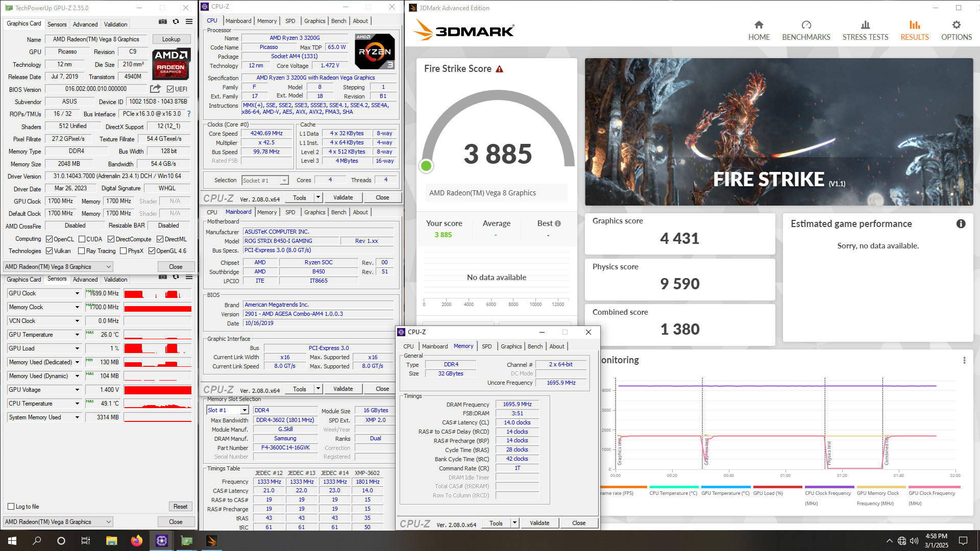Image resolution: width=980 pixels, height=551 pixels.
Task: Open the Windows Start menu
Action: click(x=12, y=541)
